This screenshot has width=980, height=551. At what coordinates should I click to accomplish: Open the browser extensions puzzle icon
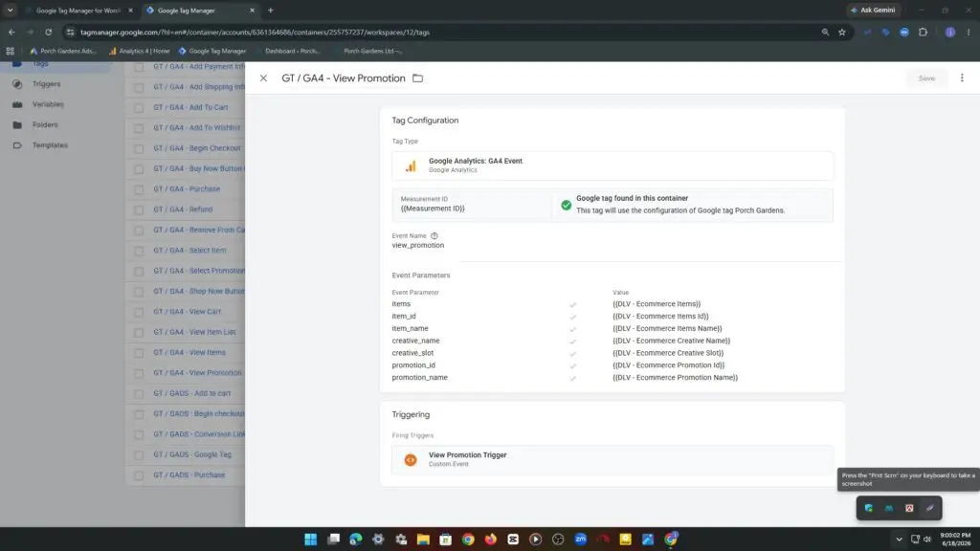(924, 32)
